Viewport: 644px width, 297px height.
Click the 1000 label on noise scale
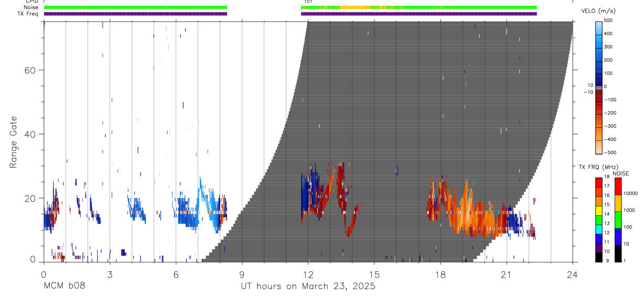point(629,210)
